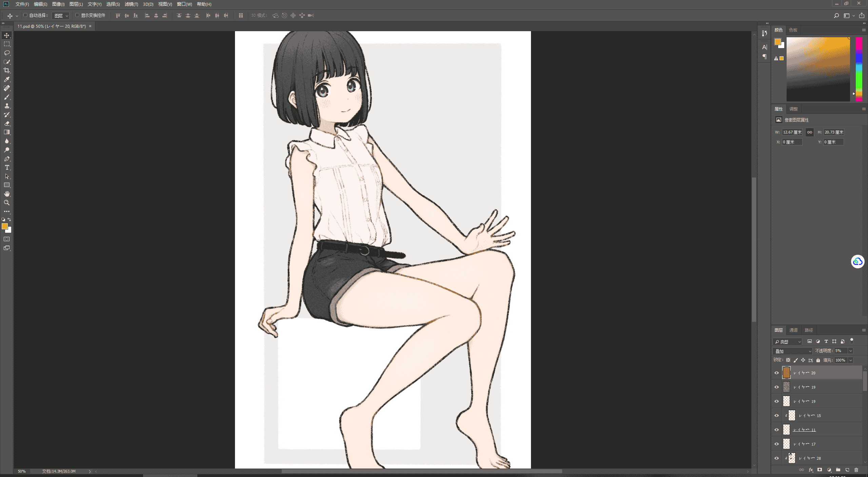
Task: Open the Color panel flyout menu
Action: coord(864,30)
